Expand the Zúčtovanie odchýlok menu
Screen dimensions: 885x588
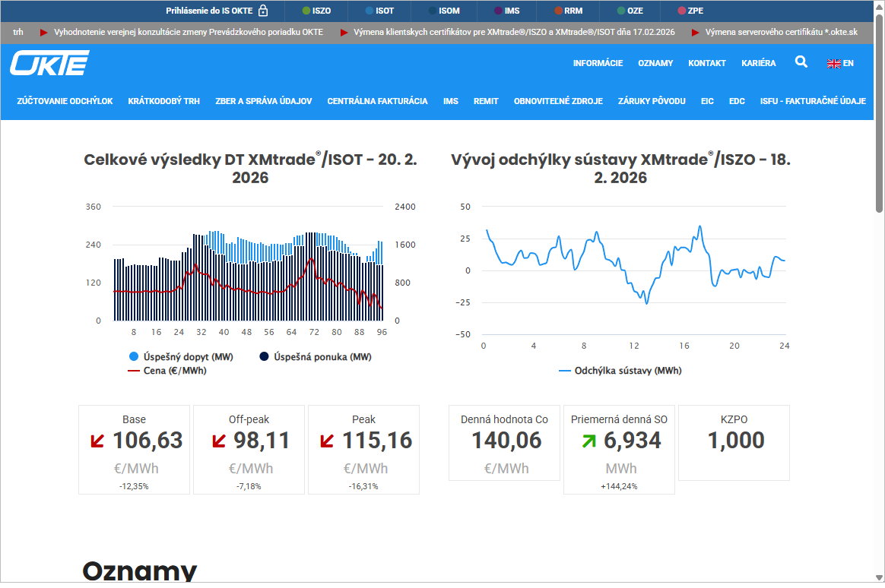[x=65, y=101]
